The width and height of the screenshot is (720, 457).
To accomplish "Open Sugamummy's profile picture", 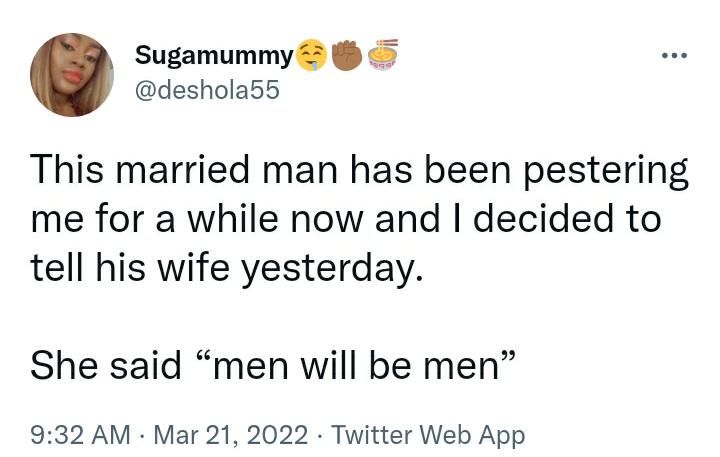I will point(72,74).
